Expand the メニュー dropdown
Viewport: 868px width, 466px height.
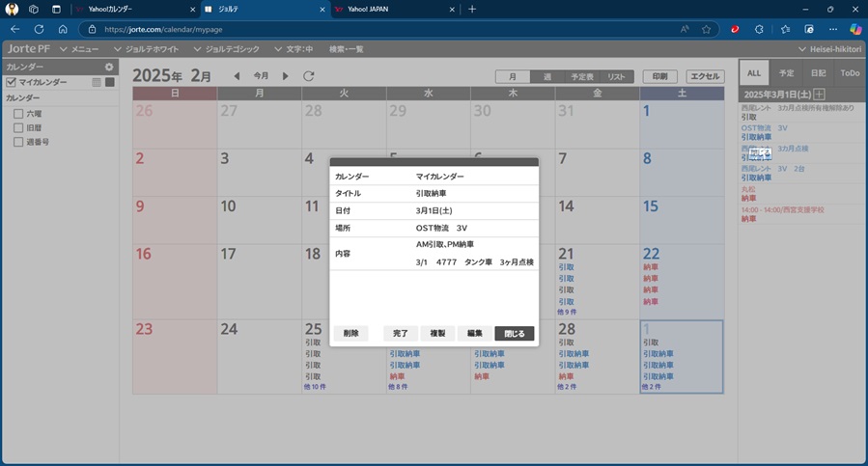(x=79, y=49)
